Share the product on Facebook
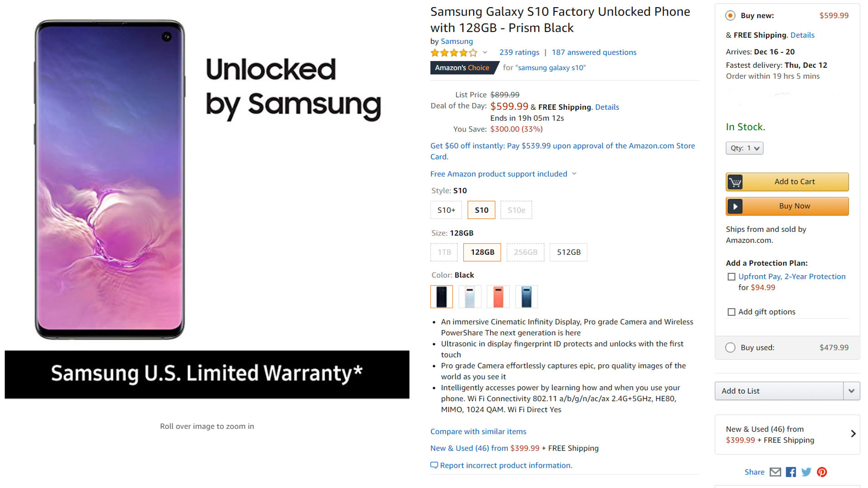The height and width of the screenshot is (488, 868). click(791, 472)
